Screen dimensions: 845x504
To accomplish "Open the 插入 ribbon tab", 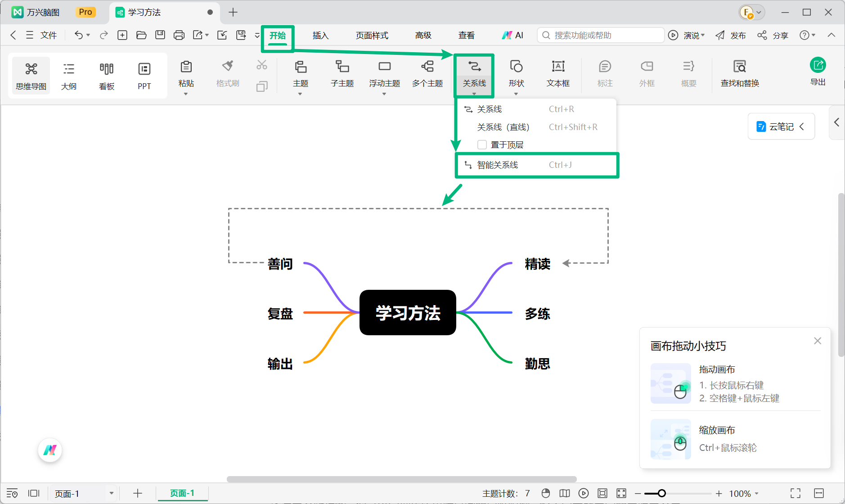I will (320, 35).
